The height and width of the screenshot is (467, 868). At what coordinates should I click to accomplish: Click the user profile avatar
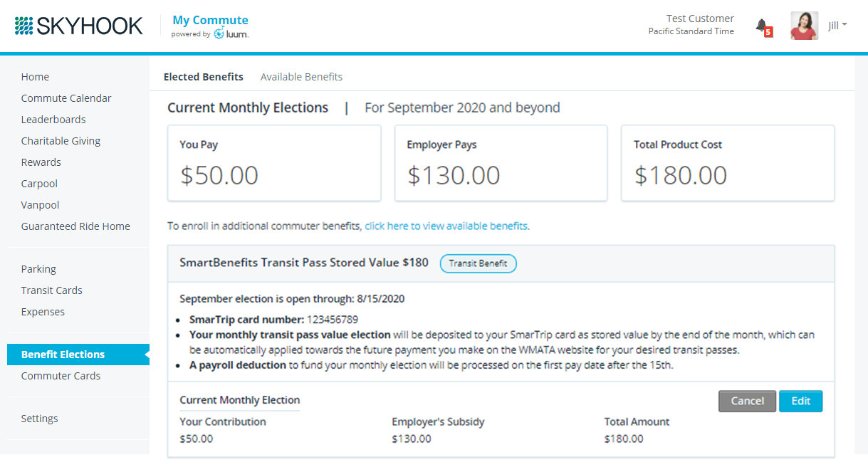pos(804,26)
